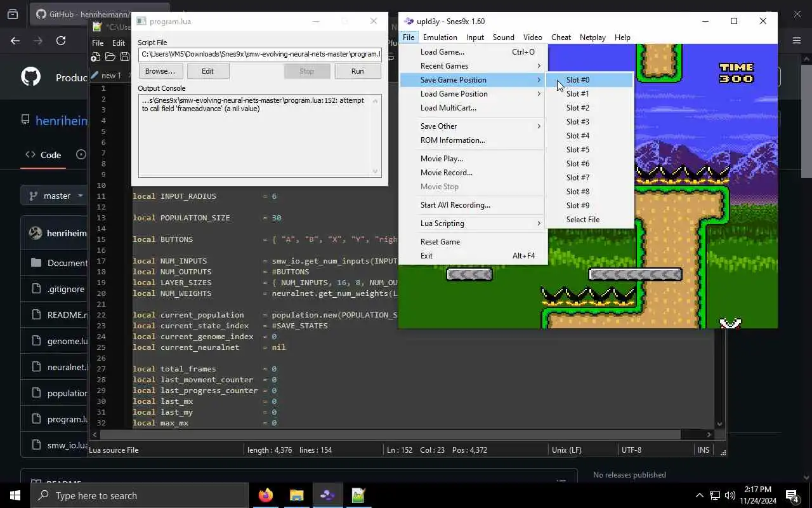Click the GitHub Code tab
This screenshot has height=508, width=812.
[43, 155]
